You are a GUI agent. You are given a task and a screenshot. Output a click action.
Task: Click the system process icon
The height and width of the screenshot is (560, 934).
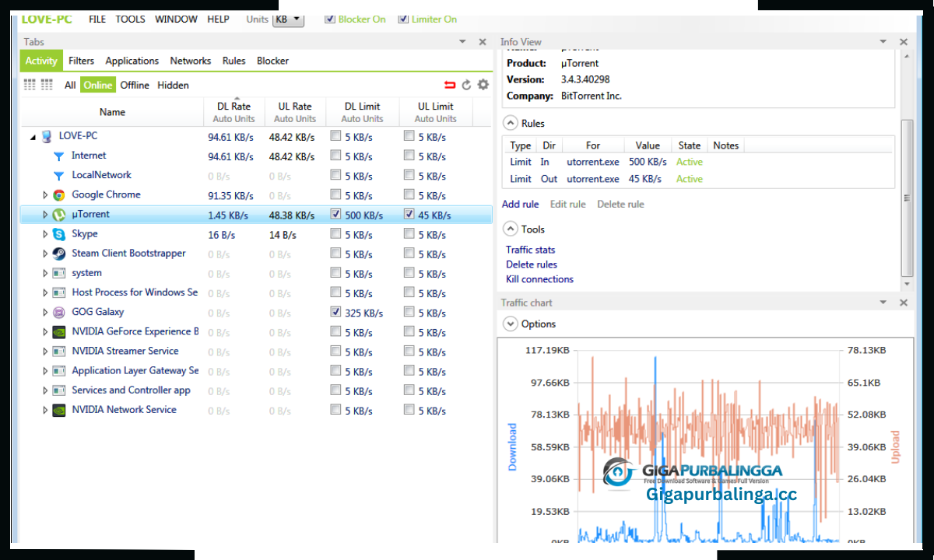[58, 273]
